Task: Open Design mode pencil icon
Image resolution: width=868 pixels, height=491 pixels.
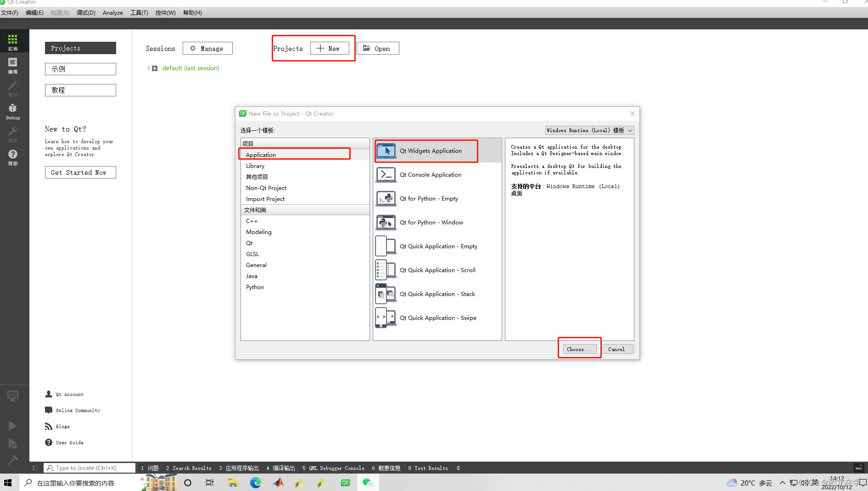Action: tap(13, 88)
